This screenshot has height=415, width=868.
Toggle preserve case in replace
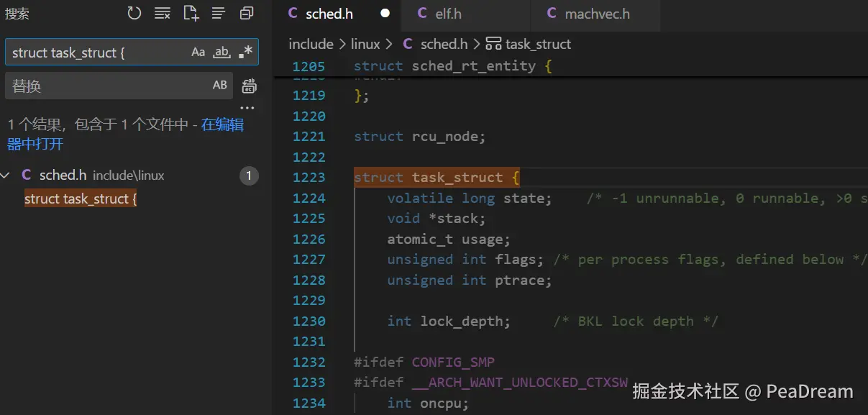point(220,85)
